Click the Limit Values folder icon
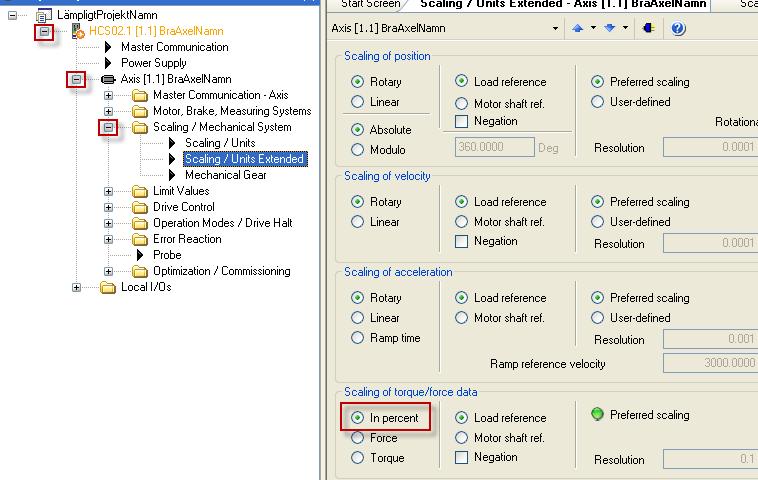 (140, 191)
